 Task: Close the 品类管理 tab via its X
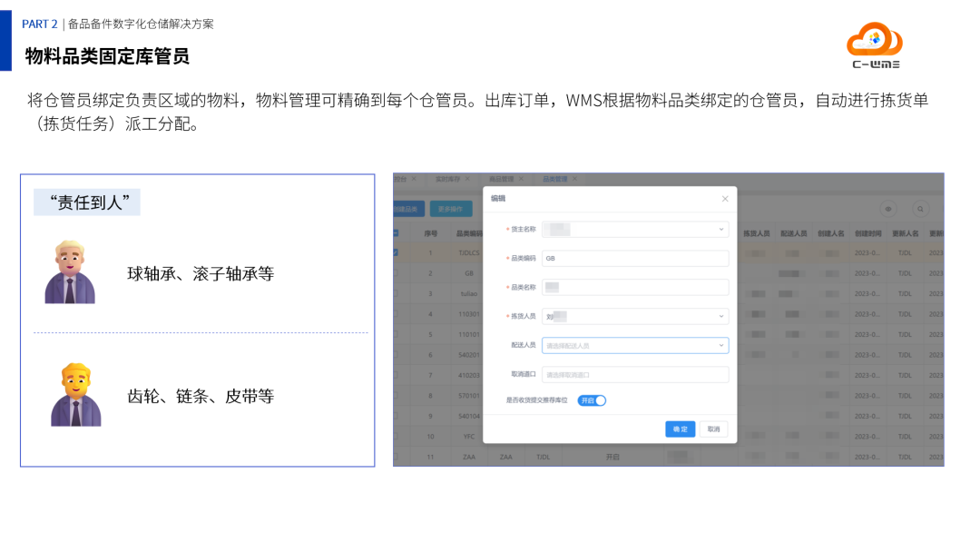576,178
